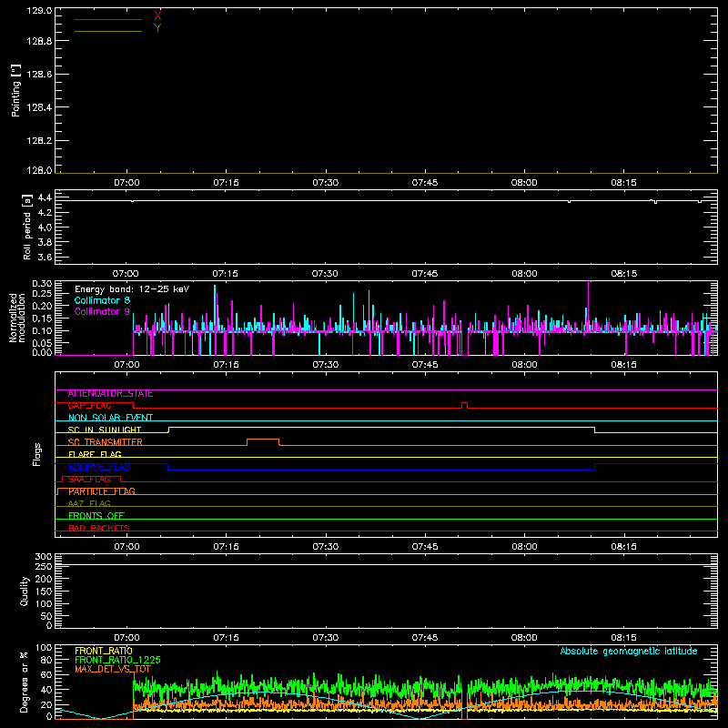Click the magenta 'Collimator 9' legend entry
The height and width of the screenshot is (728, 728).
tap(102, 311)
